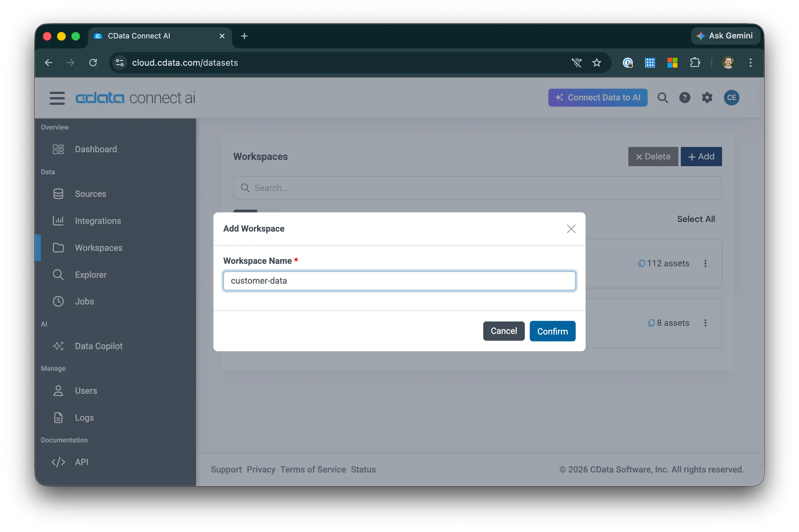The image size is (799, 532).
Task: Open options for 112 assets workspace
Action: click(705, 263)
